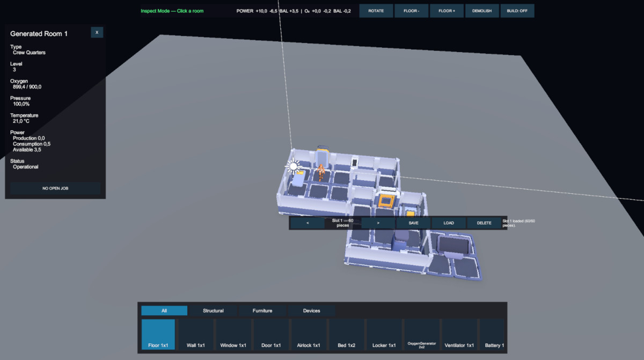The image size is (644, 360).
Task: Activate the DEMOLISH tool
Action: tap(482, 11)
